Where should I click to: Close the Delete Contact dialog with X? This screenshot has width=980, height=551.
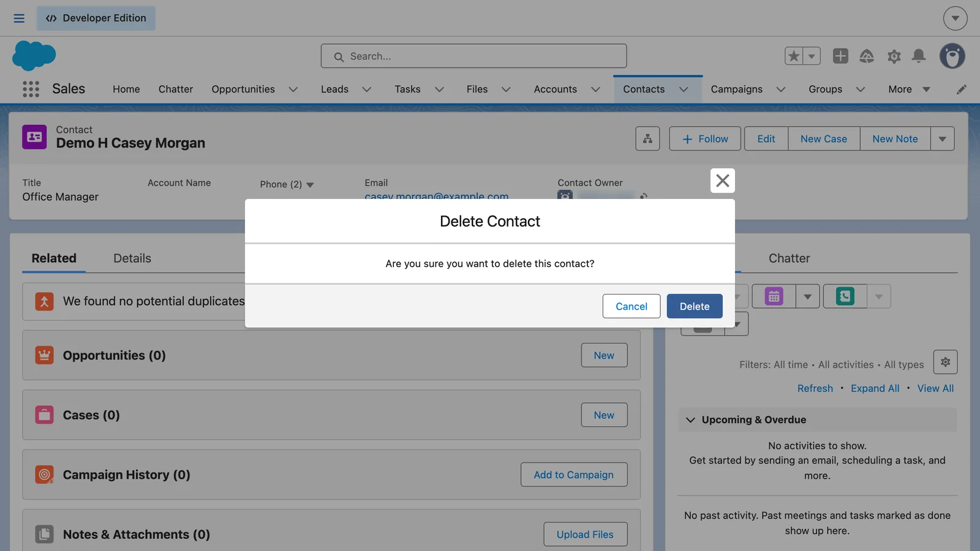723,181
